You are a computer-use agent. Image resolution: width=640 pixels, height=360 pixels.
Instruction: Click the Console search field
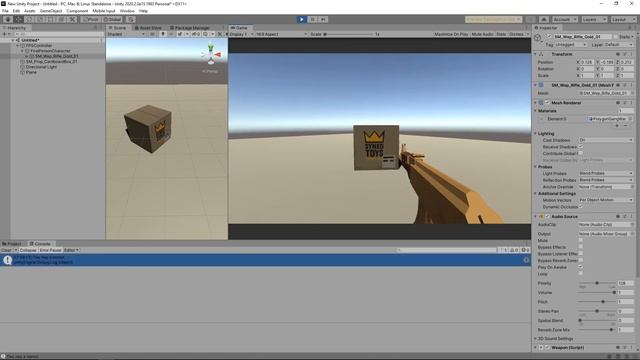coord(446,250)
